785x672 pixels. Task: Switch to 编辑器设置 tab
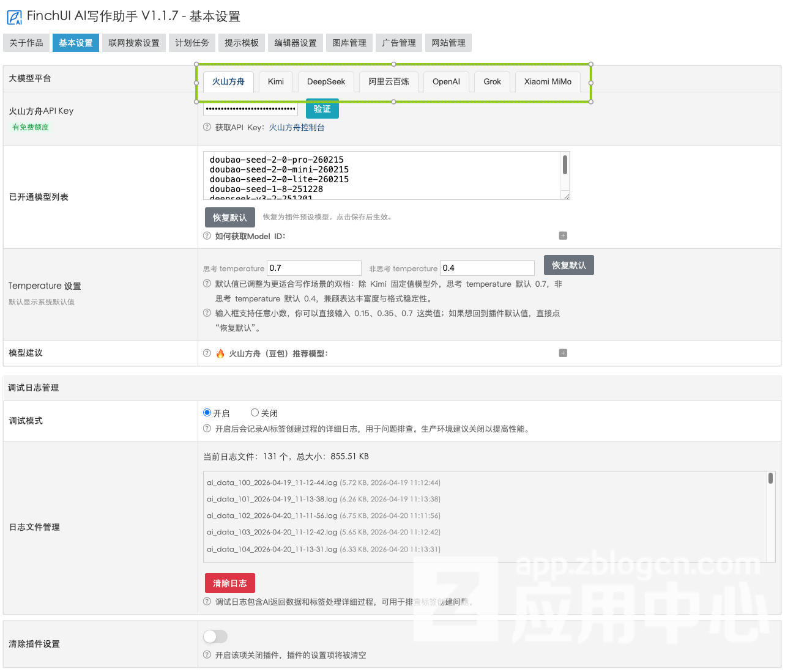[x=296, y=43]
